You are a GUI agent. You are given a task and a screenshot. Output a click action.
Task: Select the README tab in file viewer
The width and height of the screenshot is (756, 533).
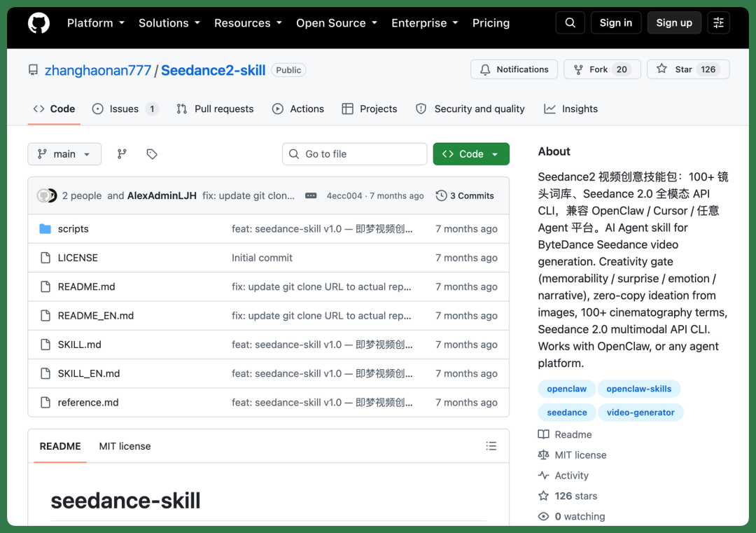click(60, 446)
